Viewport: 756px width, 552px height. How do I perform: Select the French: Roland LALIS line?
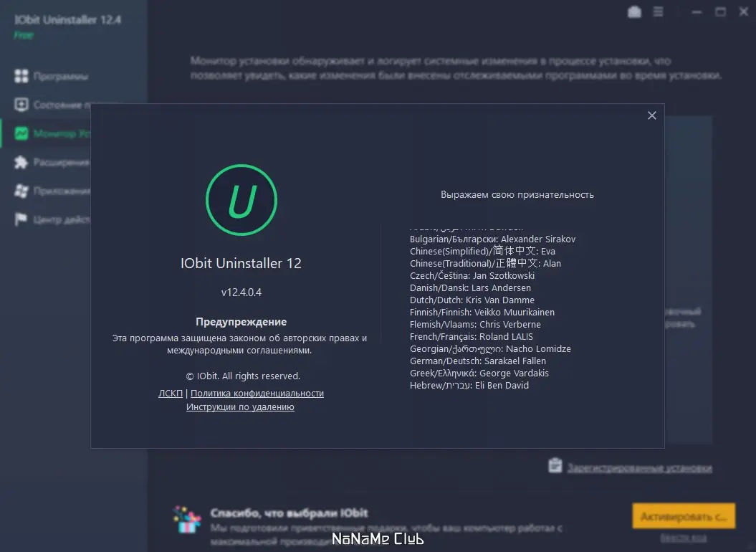point(472,336)
